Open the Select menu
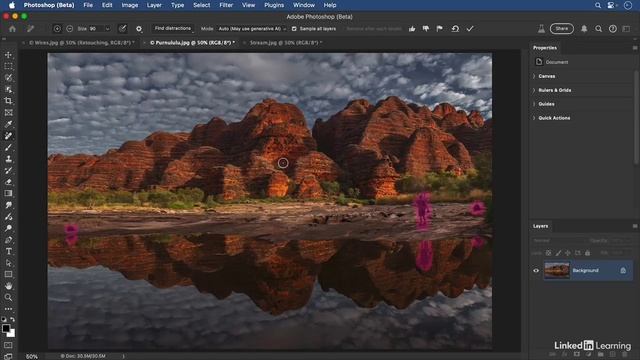640x360 pixels. pos(201,5)
